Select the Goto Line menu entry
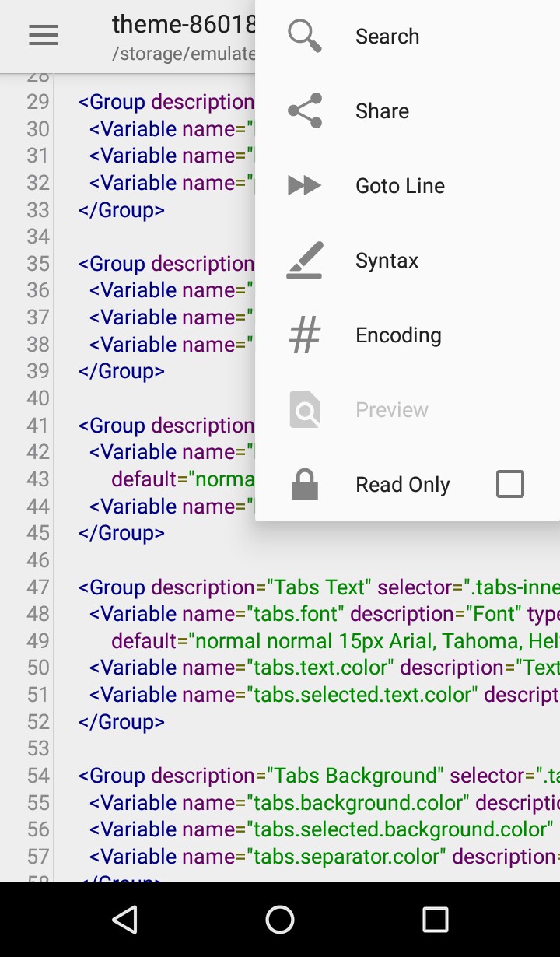Image resolution: width=560 pixels, height=957 pixels. [x=400, y=186]
